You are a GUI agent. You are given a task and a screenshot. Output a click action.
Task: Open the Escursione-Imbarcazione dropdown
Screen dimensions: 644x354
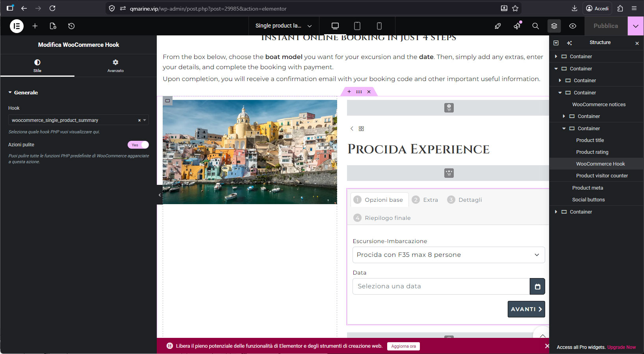tap(449, 255)
